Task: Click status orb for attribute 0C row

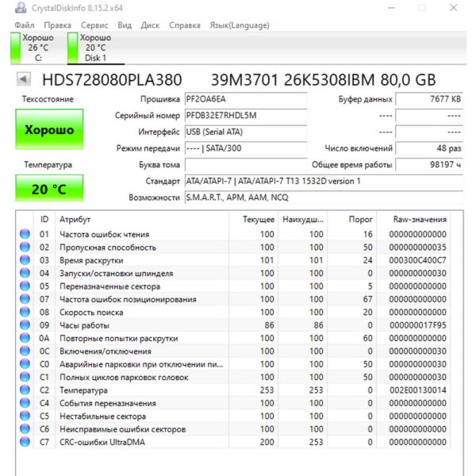Action: 25,351
